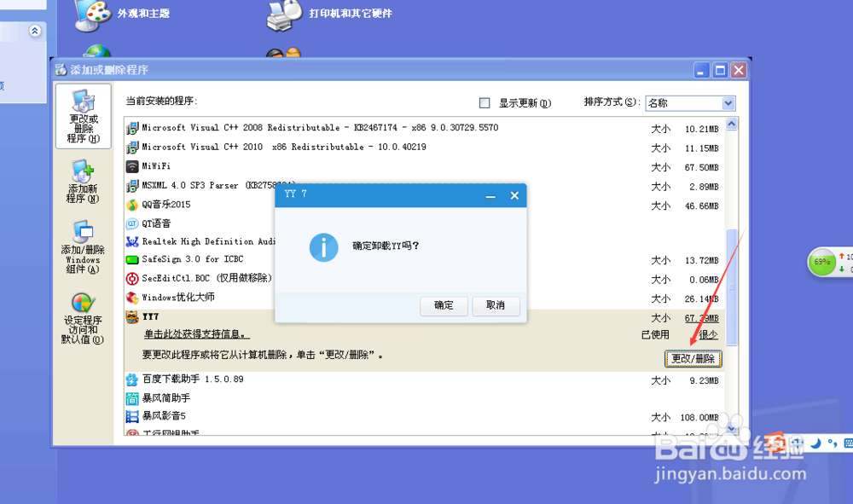Click Visual C++ 2008 Redistributable icon
Screen dimensions: 853x504
pyautogui.click(x=132, y=128)
